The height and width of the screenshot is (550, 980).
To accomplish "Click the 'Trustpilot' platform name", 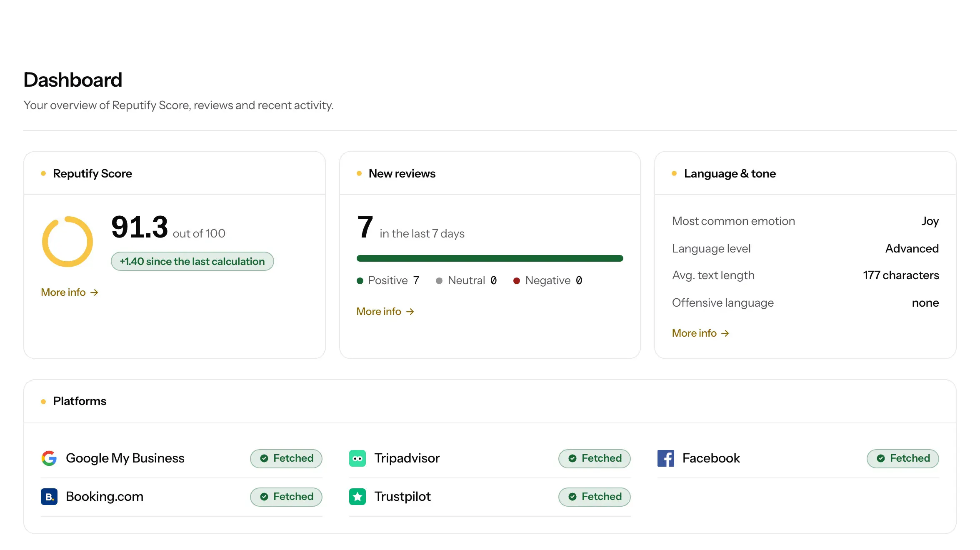I will pyautogui.click(x=402, y=497).
